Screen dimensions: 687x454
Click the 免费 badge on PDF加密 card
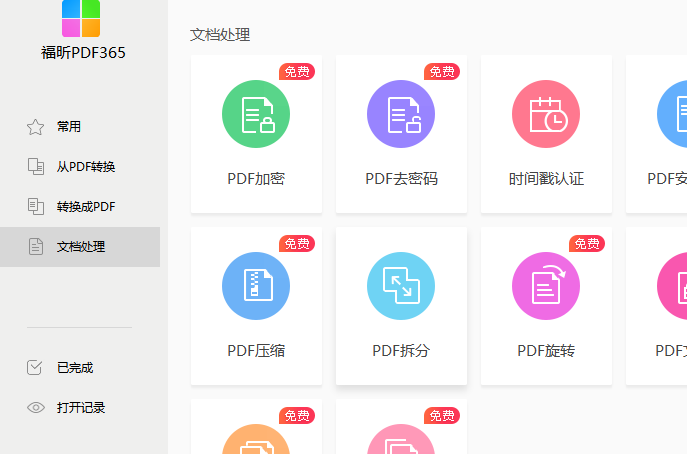click(297, 71)
